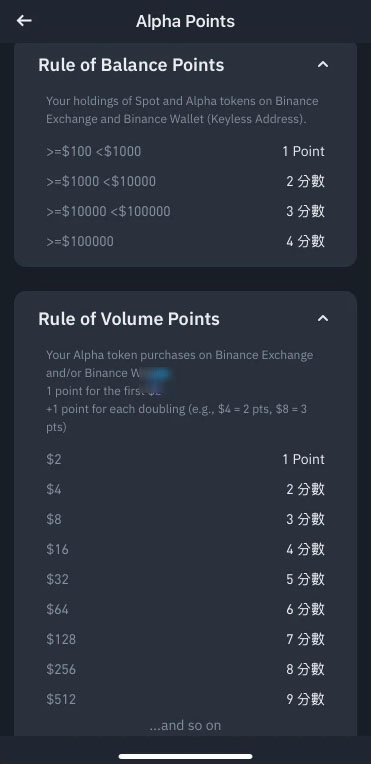Click the Alpha Points page title
371x764 pixels.
pos(185,21)
